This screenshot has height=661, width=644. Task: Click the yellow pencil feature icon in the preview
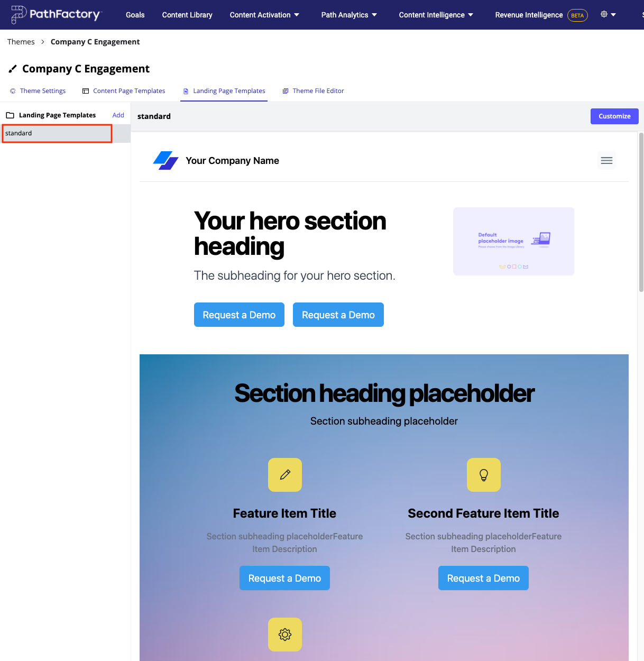[x=284, y=475]
